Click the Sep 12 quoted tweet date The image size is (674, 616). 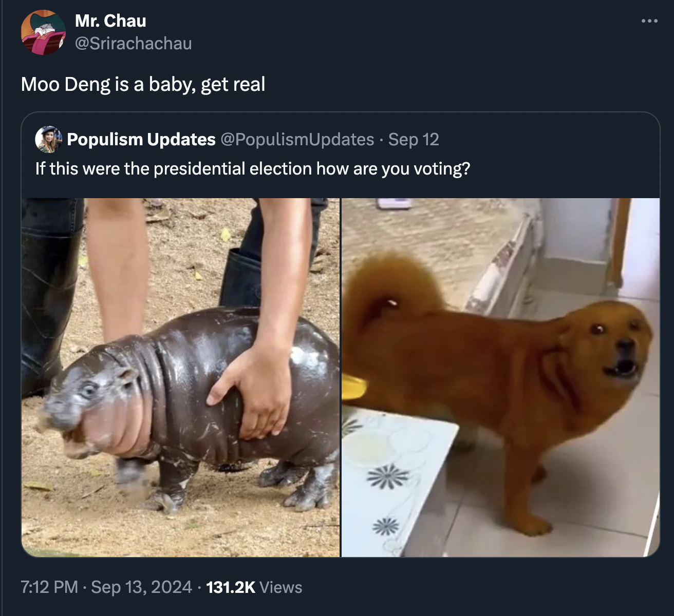(414, 139)
